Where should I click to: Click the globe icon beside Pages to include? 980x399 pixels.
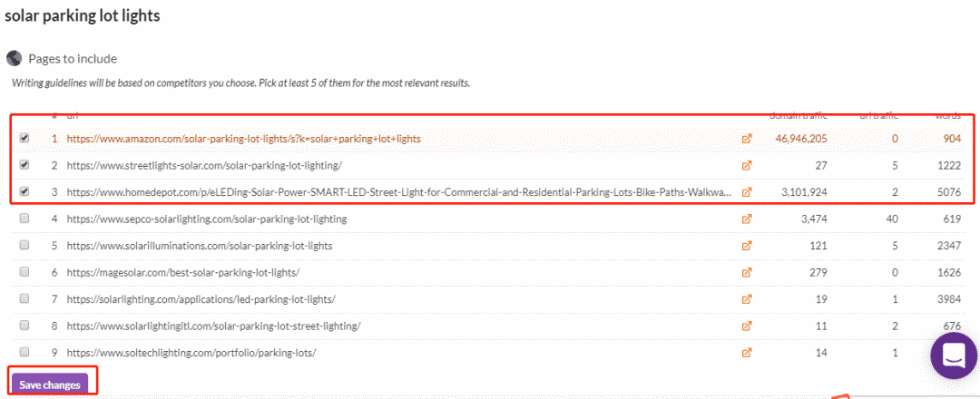14,59
